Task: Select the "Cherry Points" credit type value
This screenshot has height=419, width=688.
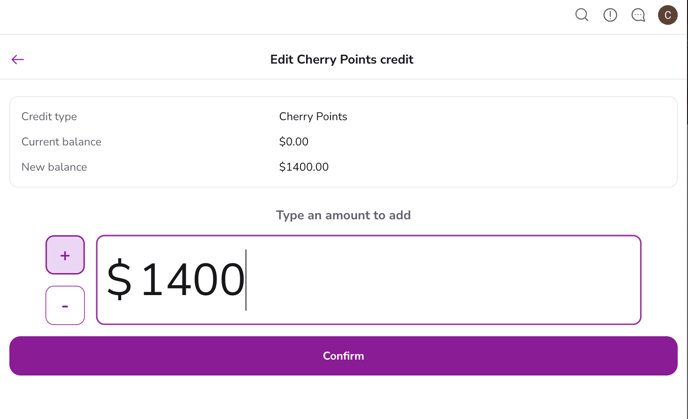Action: coord(313,117)
